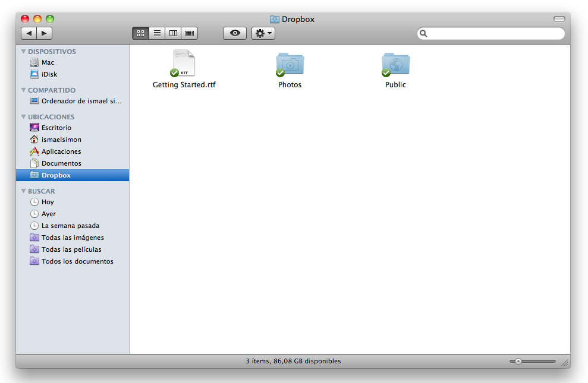Screen dimensions: 588x383
Task: Select the Dropbox icon in sidebar
Action: (34, 175)
